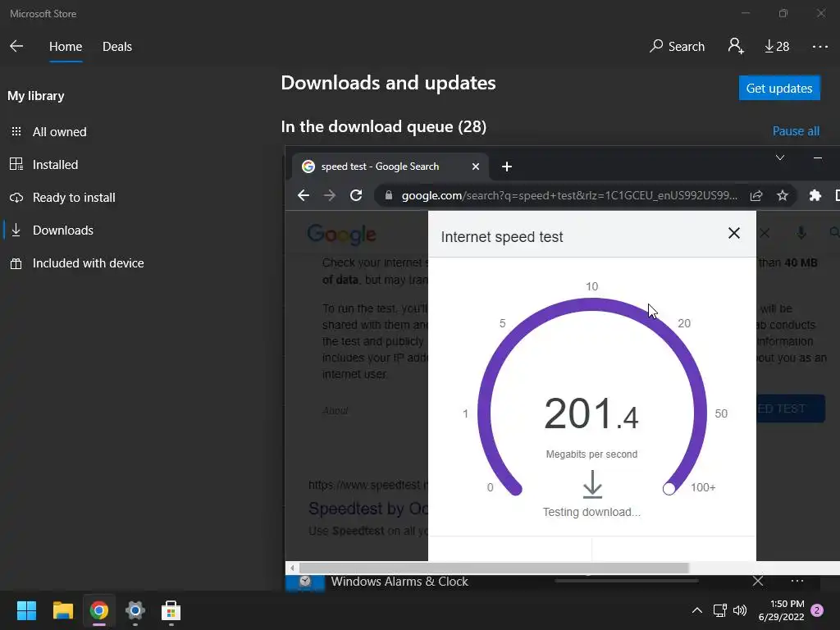The height and width of the screenshot is (630, 840).
Task: Click the horizontal scrollbar in Chrome window
Action: pos(494,568)
